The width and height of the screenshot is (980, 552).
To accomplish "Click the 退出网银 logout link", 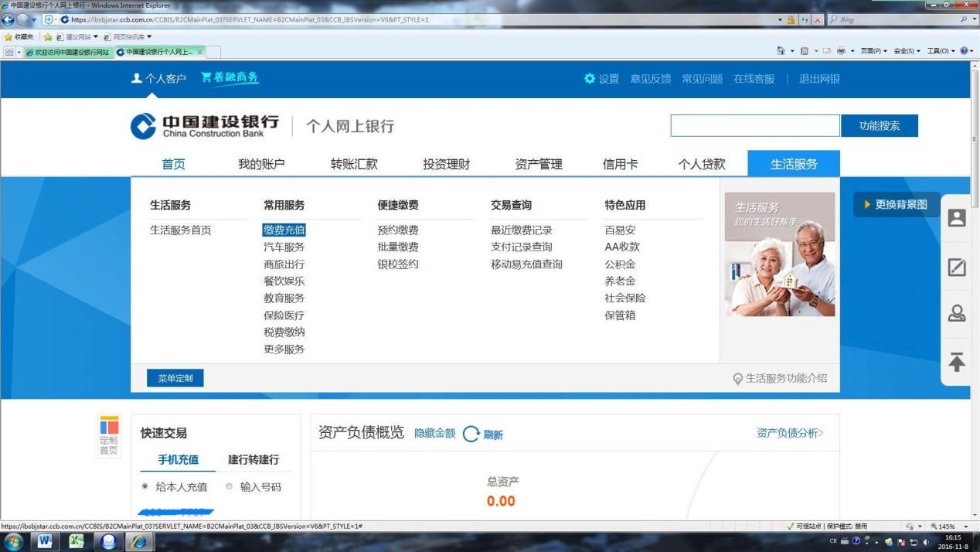I will [819, 79].
